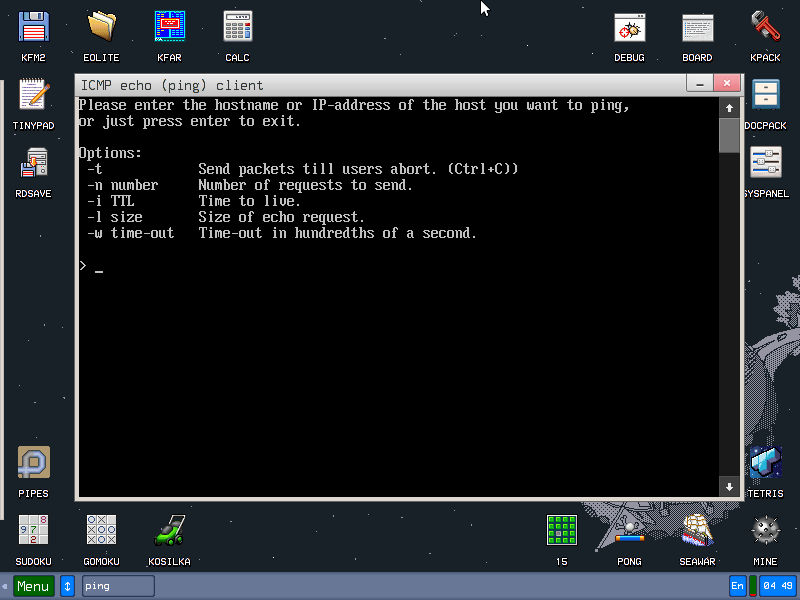800x600 pixels.
Task: Launch KPACK from the desktop
Action: (765, 27)
